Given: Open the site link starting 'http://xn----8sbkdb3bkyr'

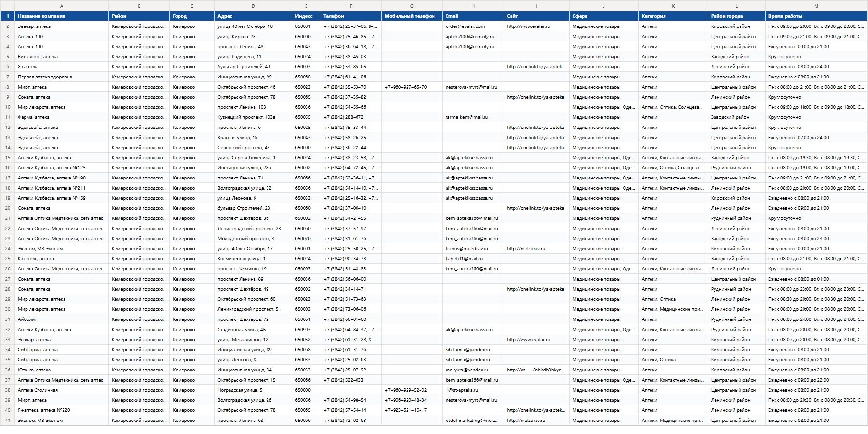Looking at the screenshot, I should 536,370.
